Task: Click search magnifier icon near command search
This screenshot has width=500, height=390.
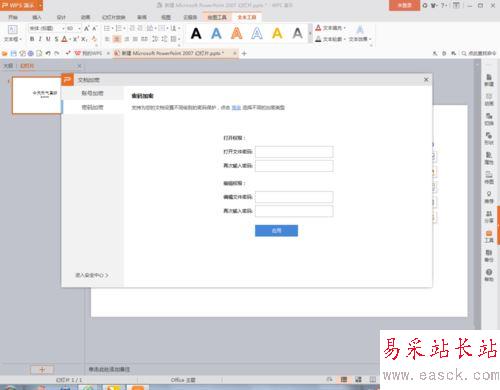Action: point(464,53)
